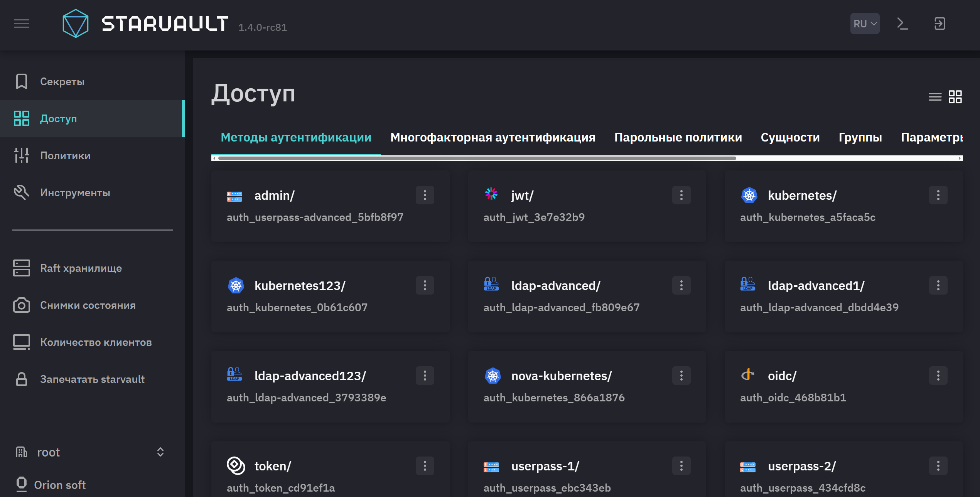Open the three-dot menu for userpass-2/

pos(938,466)
